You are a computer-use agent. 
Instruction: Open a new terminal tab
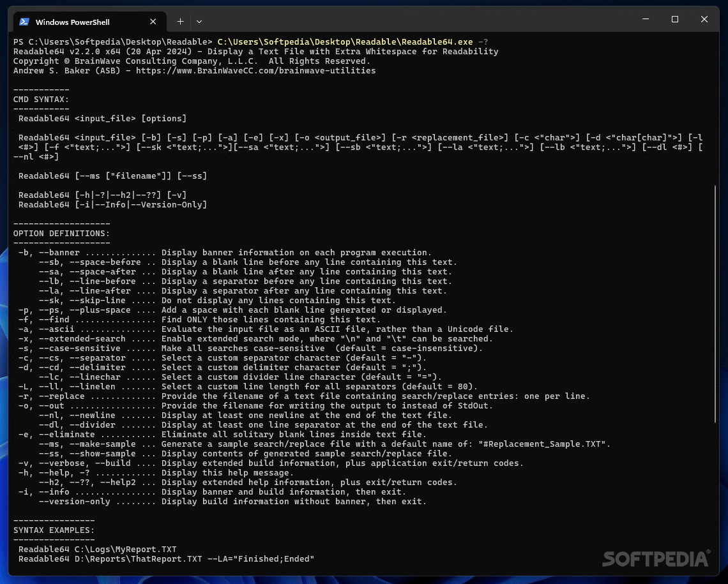180,22
